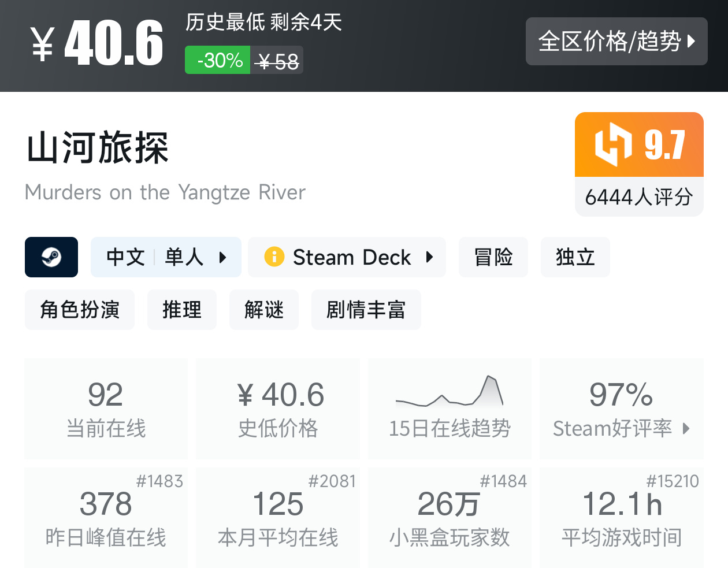Expand Steam Deck compatibility details arrow

[x=429, y=257]
